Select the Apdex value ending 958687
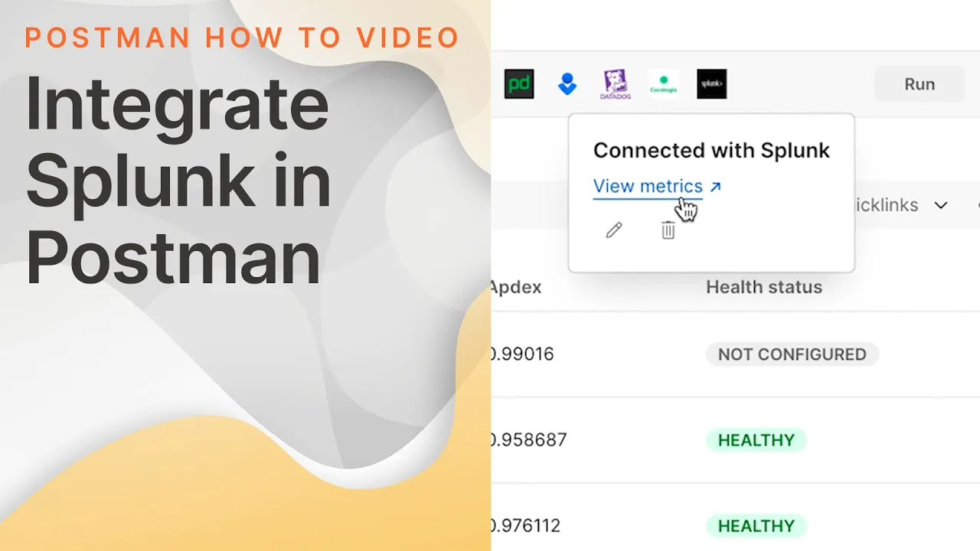This screenshot has height=551, width=980. click(528, 440)
